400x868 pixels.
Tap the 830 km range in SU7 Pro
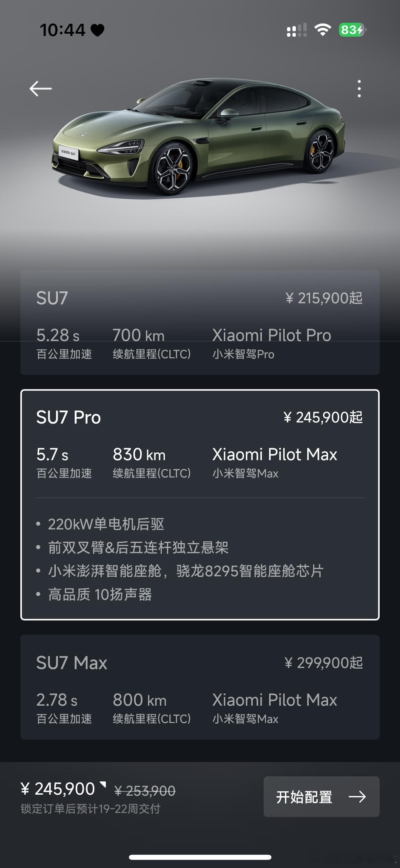139,454
